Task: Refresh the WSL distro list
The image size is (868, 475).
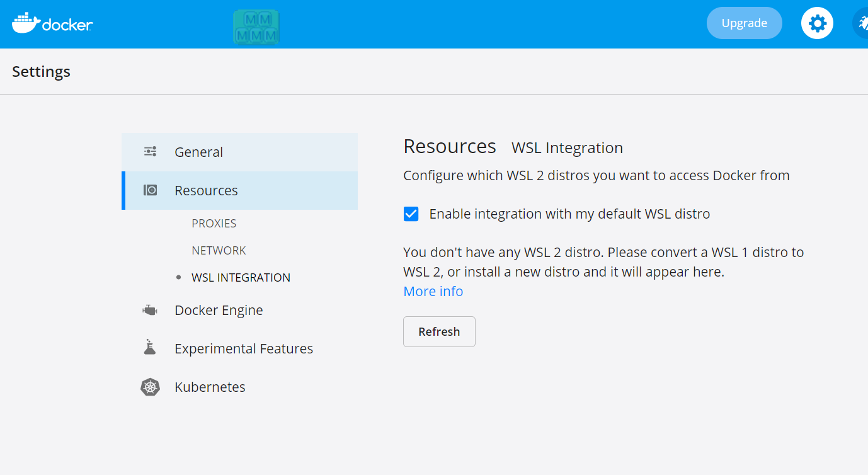Action: tap(439, 331)
